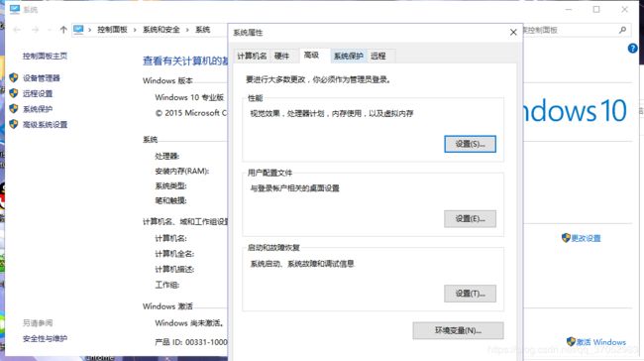The image size is (644, 361).
Task: Click 激活 Windows link
Action: click(600, 342)
